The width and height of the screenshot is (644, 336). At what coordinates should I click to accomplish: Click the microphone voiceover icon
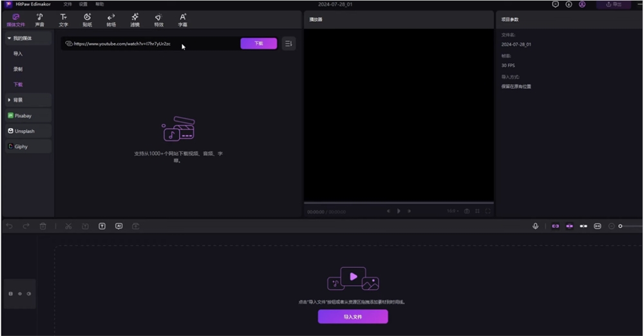[535, 226]
